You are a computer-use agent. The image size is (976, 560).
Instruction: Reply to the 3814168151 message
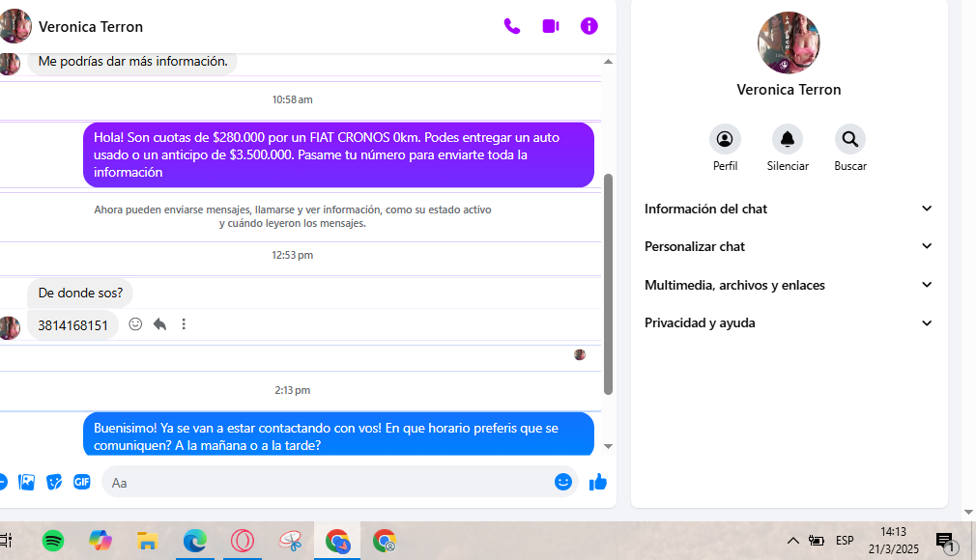click(160, 324)
